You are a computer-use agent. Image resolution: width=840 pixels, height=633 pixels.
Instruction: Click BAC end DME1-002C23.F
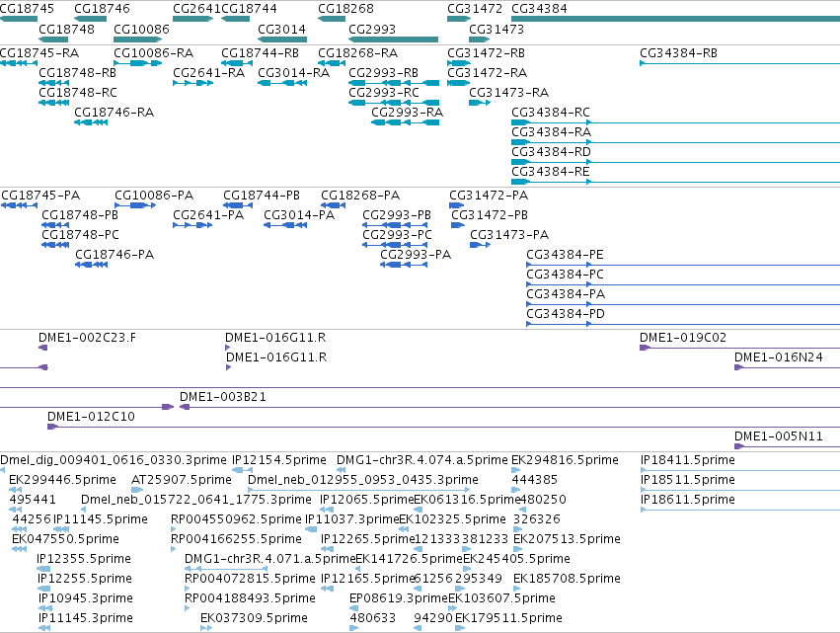[x=87, y=338]
